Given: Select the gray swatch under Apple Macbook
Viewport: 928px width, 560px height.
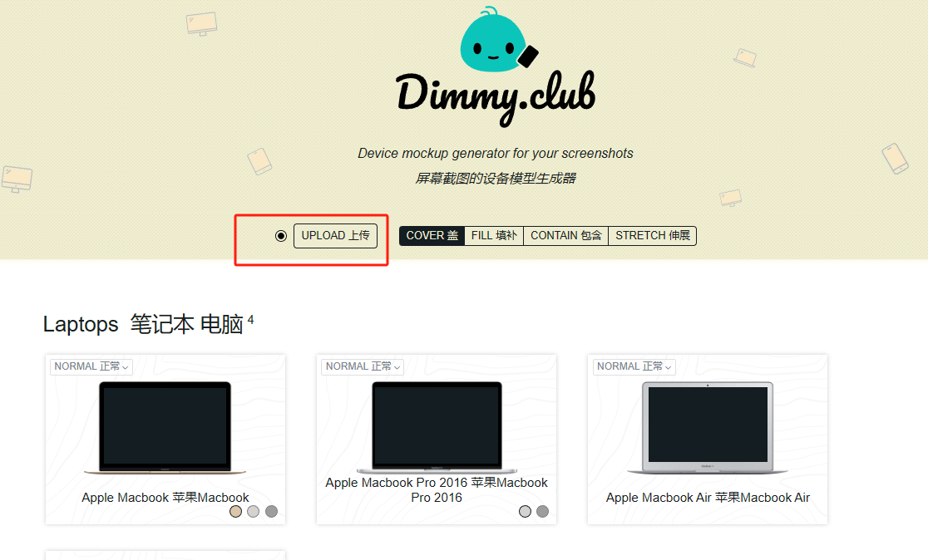Looking at the screenshot, I should 271,511.
